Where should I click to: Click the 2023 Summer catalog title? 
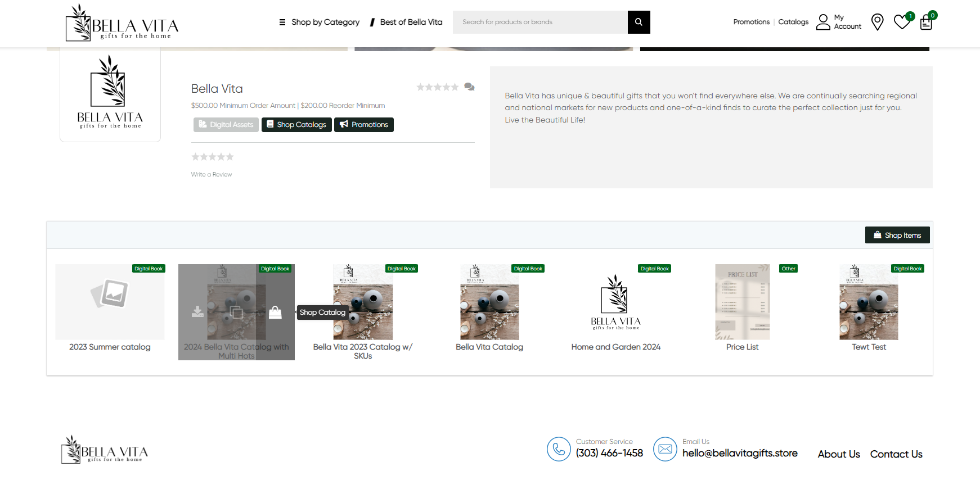(x=110, y=347)
